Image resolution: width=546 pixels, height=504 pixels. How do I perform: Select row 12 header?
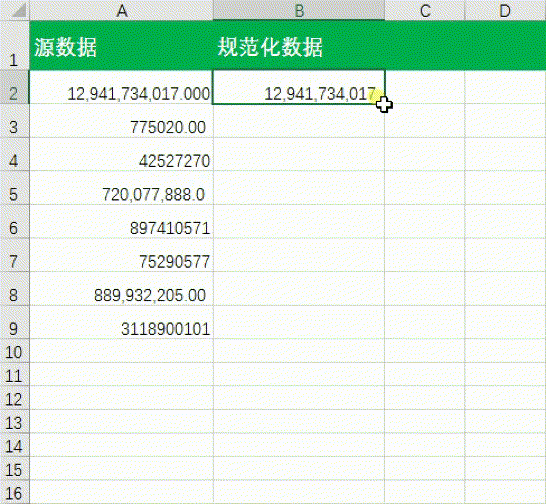click(15, 398)
